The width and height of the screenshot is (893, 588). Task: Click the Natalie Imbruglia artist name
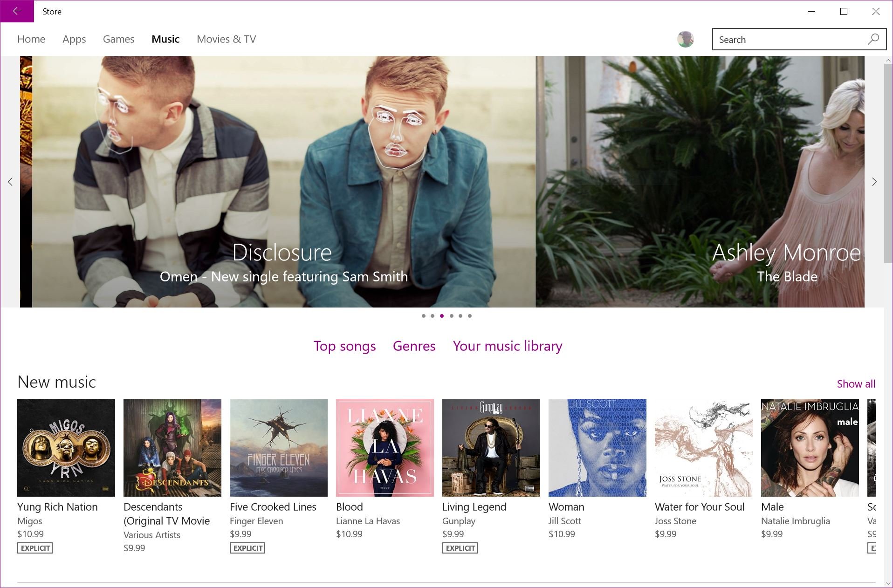[x=796, y=521]
